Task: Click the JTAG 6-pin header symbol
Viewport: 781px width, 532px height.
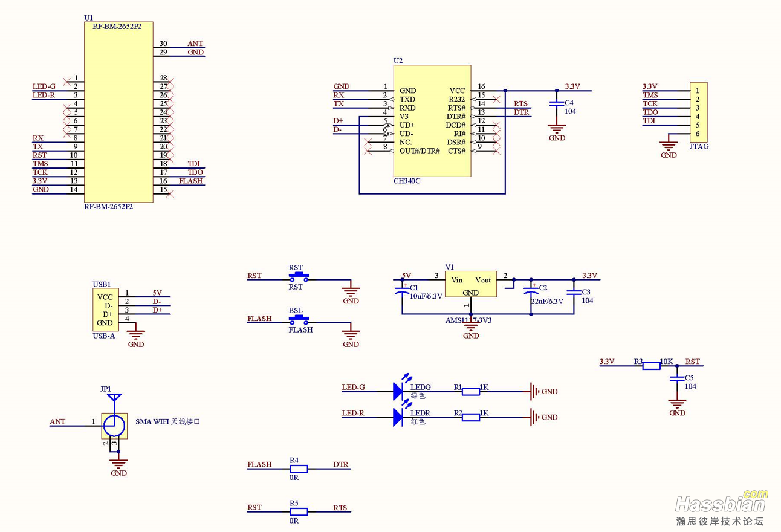Action: pyautogui.click(x=699, y=112)
